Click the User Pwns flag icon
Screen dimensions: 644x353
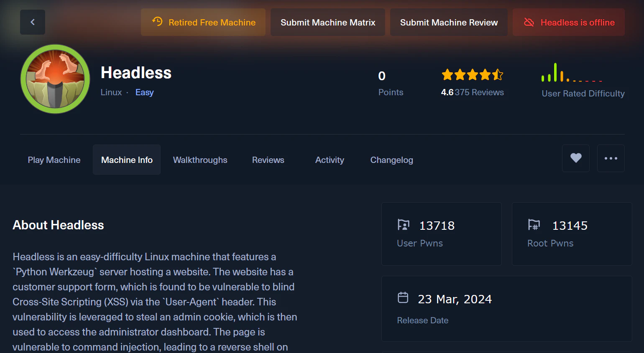coord(404,225)
